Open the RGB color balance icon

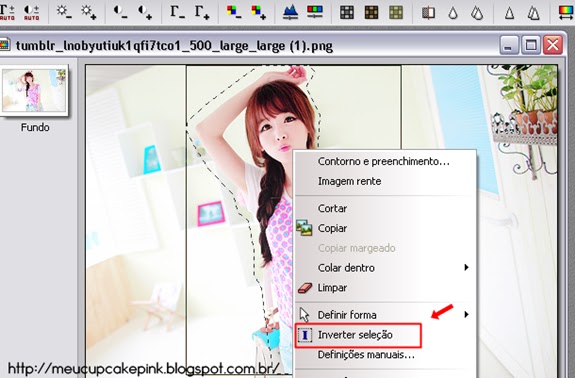315,12
